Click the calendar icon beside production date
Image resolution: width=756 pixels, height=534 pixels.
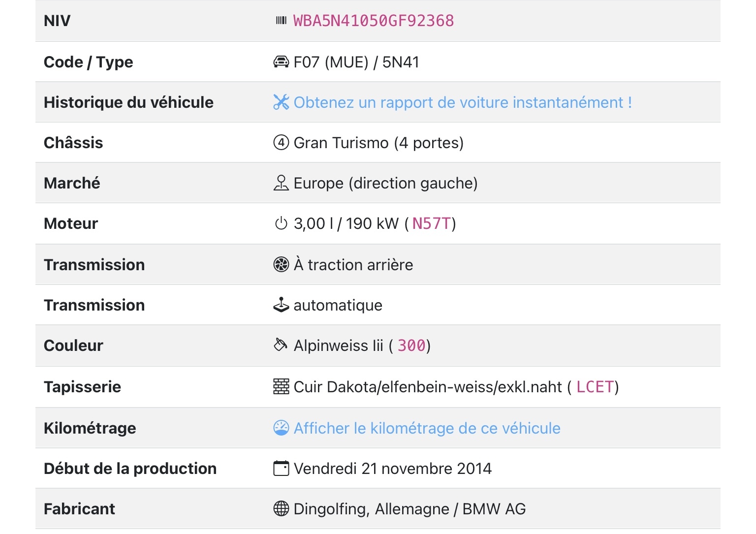281,468
